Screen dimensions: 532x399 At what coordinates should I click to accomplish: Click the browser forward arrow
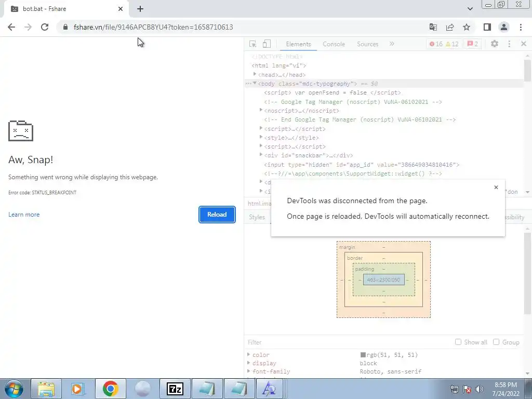coord(28,27)
